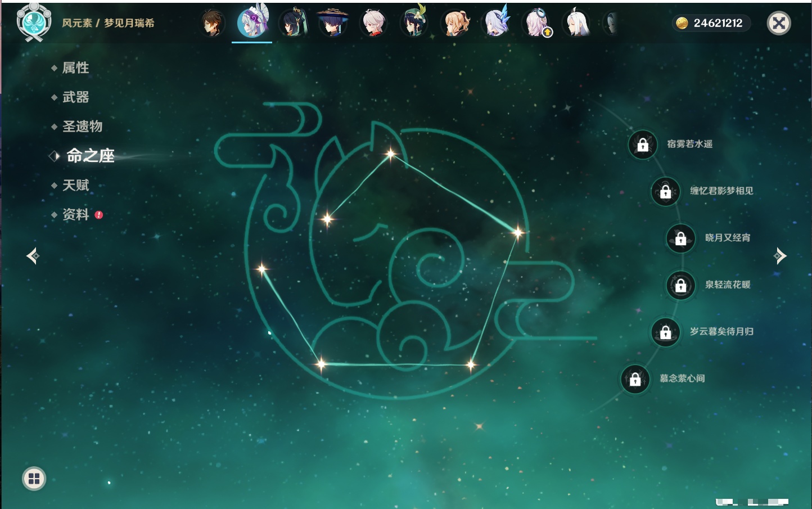Screen dimensions: 812x509
Task: Select the constellation name 慕念萦心间
Action: point(682,378)
